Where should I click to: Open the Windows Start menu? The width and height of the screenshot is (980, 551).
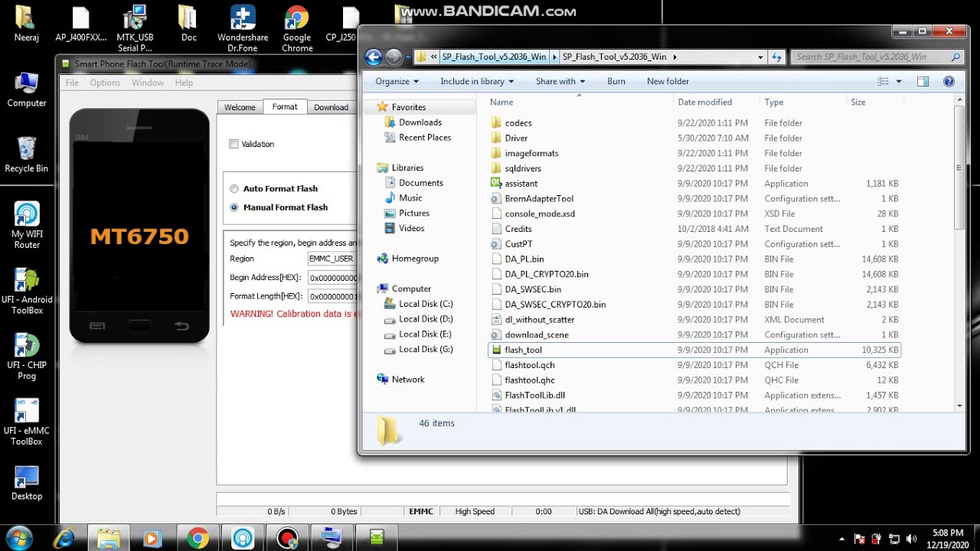(x=18, y=538)
